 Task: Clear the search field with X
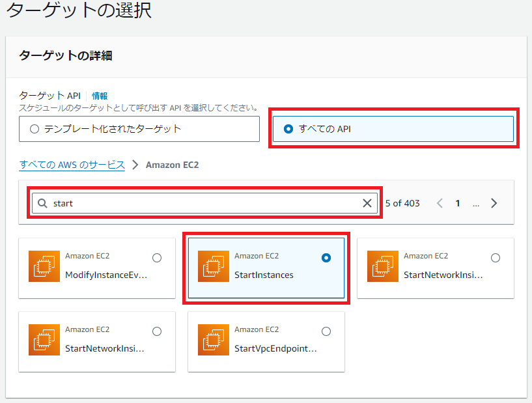click(367, 203)
